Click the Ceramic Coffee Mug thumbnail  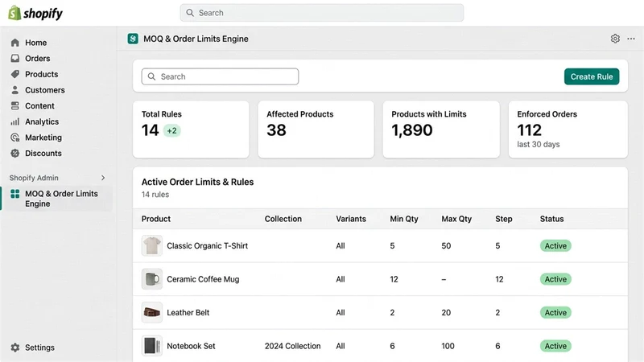click(152, 279)
